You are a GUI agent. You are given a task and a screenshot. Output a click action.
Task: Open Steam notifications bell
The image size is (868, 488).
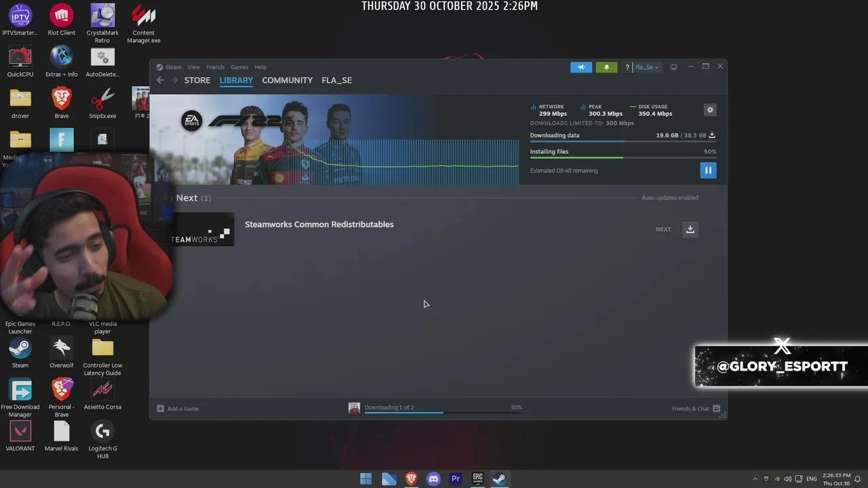[606, 67]
